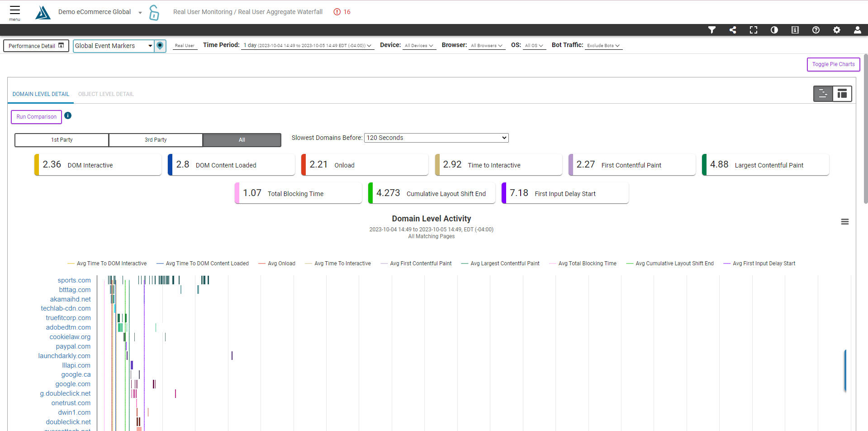This screenshot has height=431, width=868.
Task: Click the Run Comparison info icon
Action: (x=68, y=116)
